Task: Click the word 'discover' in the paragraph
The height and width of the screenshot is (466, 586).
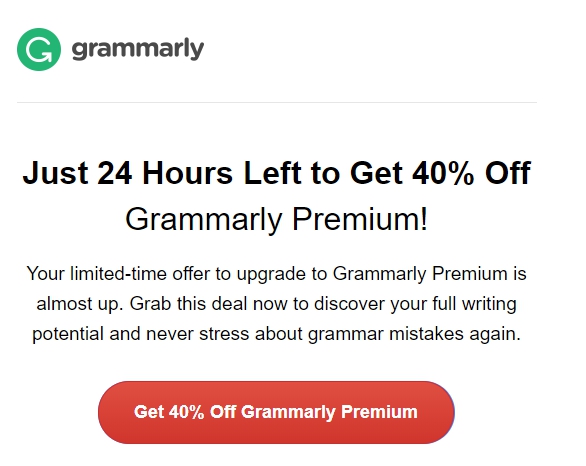Action: tap(349, 304)
